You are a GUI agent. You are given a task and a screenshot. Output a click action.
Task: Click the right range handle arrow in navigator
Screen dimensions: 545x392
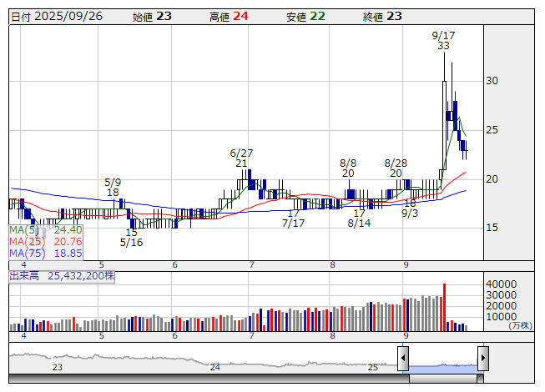point(482,359)
